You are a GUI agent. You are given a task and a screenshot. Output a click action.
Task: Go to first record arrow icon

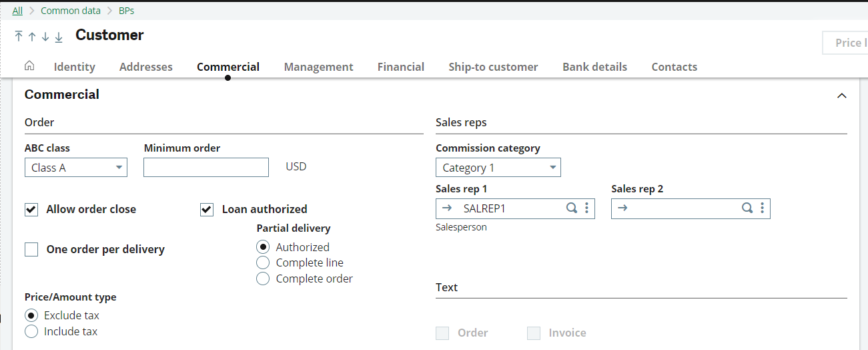19,37
